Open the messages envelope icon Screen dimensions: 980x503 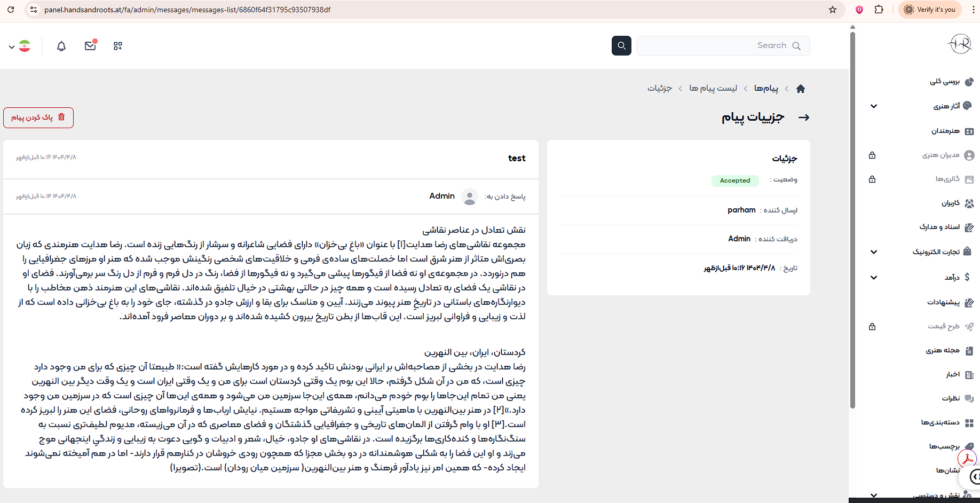click(x=90, y=45)
